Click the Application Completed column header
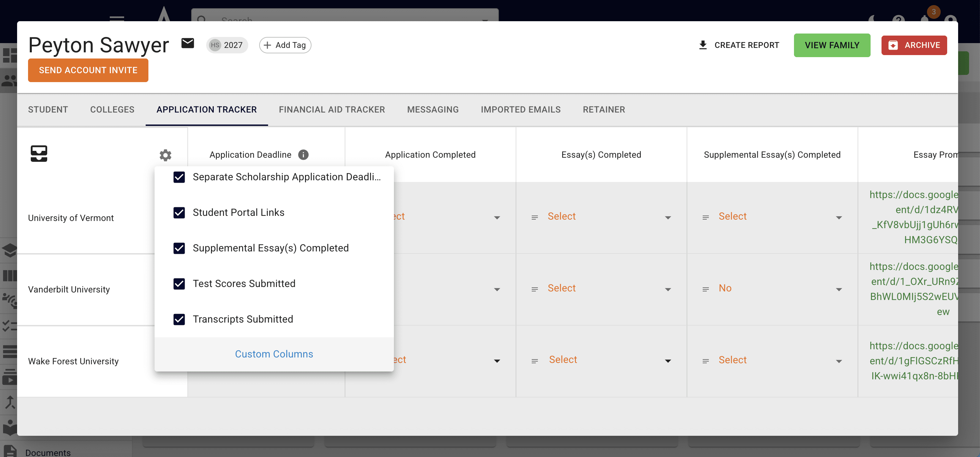Viewport: 980px width, 457px height. pos(430,155)
